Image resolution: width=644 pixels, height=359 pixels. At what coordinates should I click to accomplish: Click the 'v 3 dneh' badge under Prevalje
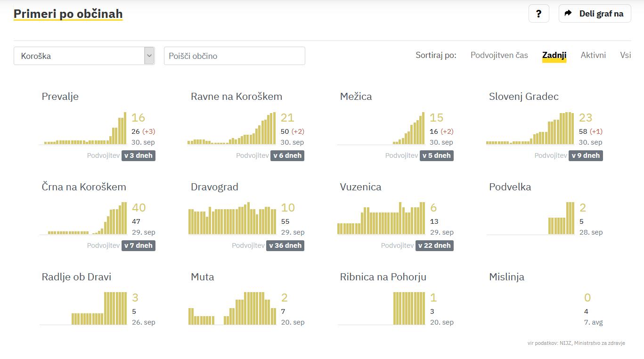(x=139, y=155)
